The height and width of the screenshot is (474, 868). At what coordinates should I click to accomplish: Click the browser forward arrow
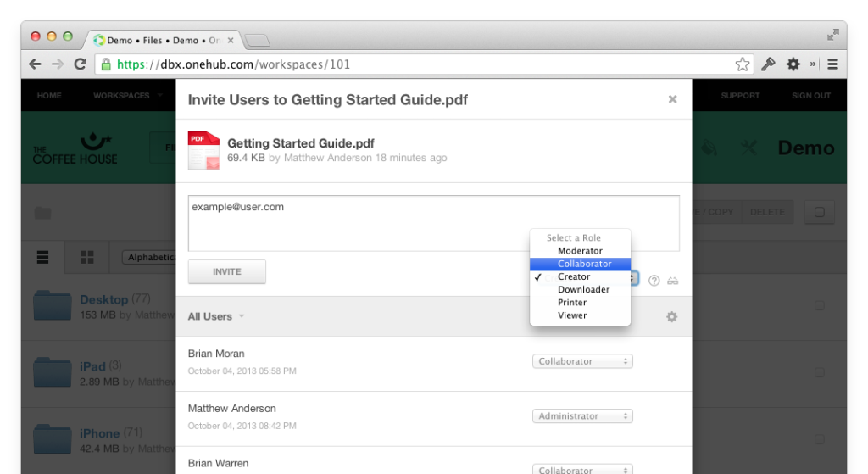coord(58,64)
